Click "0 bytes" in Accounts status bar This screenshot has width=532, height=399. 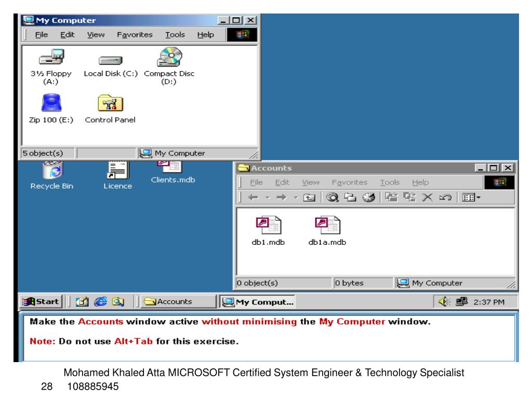coord(349,283)
